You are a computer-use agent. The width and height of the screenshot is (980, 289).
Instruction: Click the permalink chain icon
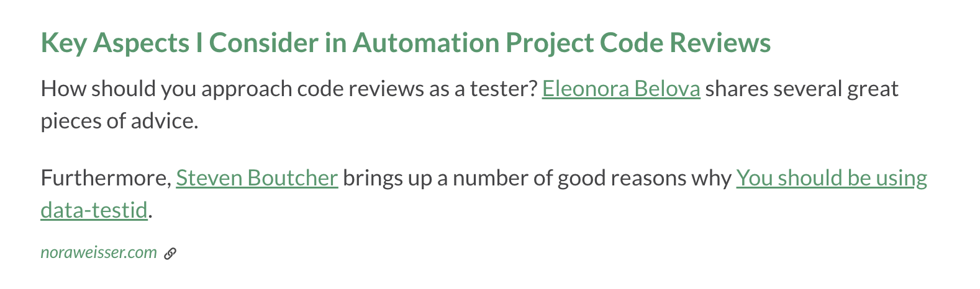[x=170, y=253]
